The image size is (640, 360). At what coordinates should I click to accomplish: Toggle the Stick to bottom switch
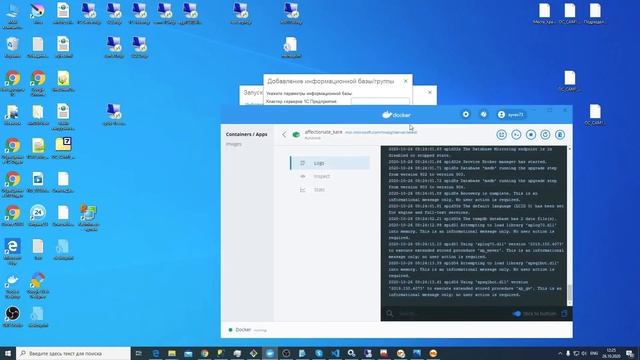coord(517,313)
